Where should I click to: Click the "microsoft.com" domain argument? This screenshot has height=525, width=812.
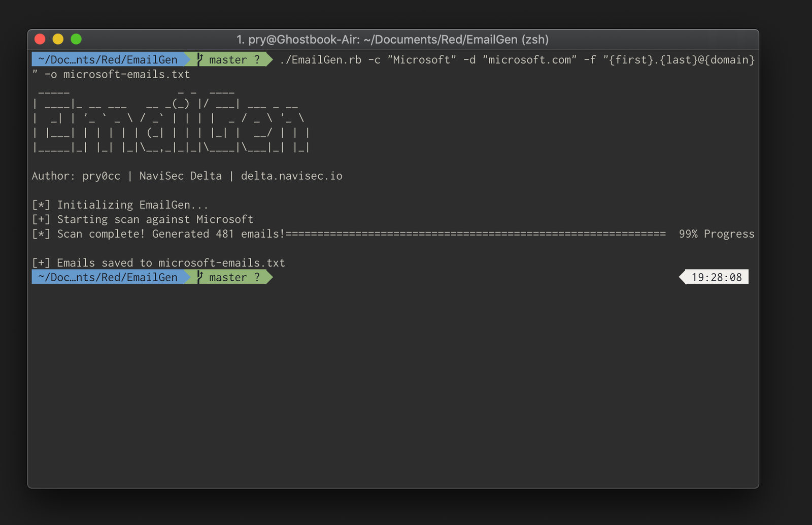click(529, 60)
